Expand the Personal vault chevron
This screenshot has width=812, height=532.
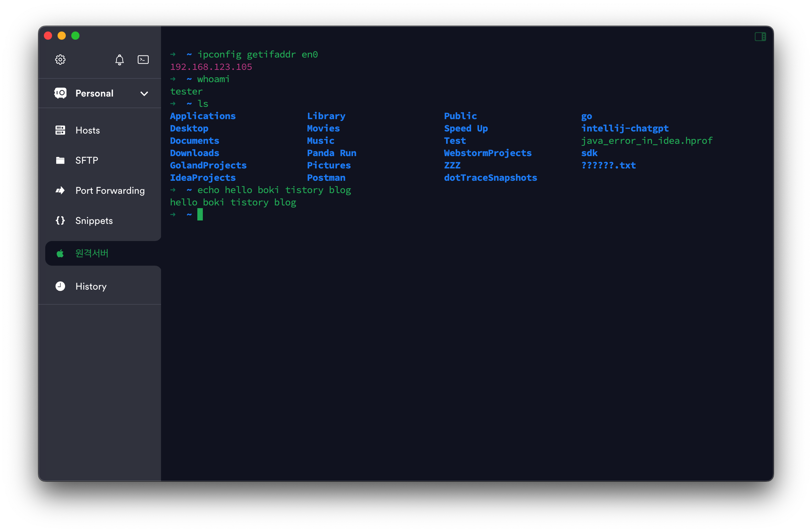(144, 93)
